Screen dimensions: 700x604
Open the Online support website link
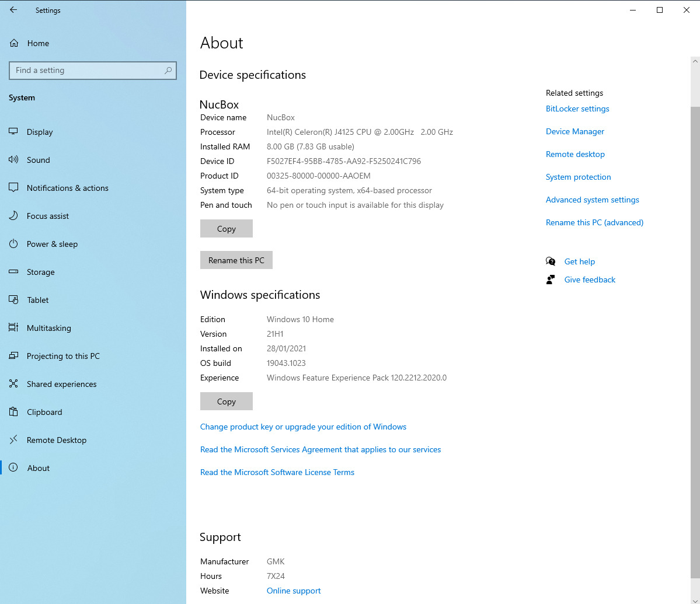[294, 591]
